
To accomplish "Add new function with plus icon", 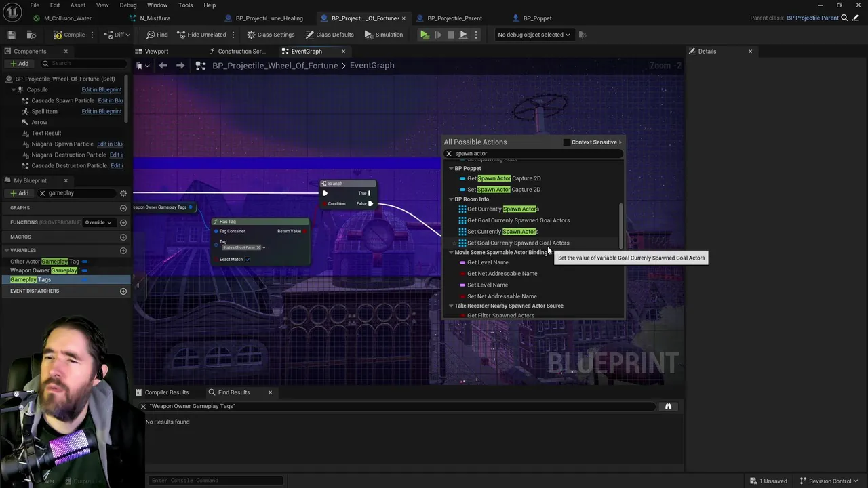I will [x=123, y=222].
